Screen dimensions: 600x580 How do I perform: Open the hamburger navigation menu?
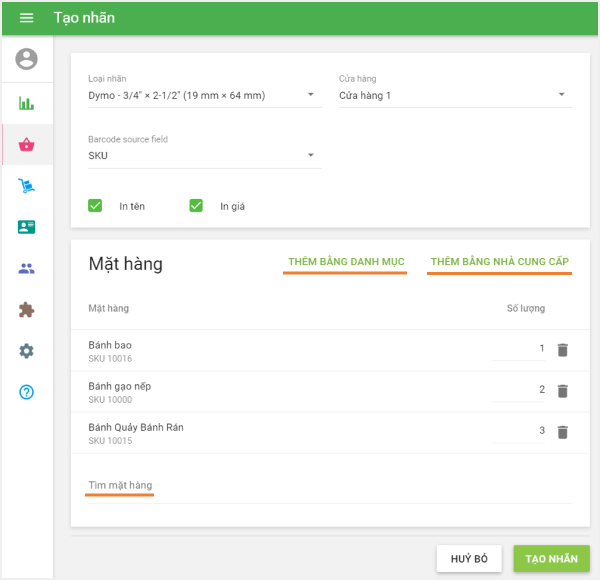(x=27, y=18)
